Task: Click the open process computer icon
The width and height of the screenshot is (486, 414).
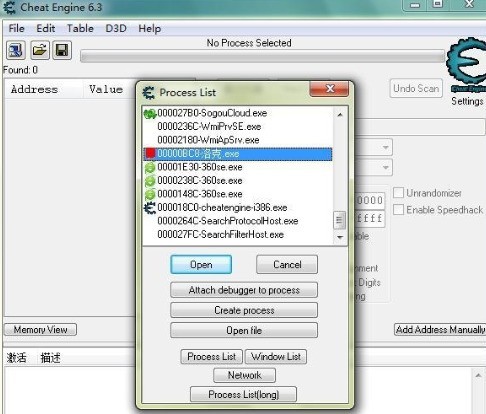Action: click(16, 50)
